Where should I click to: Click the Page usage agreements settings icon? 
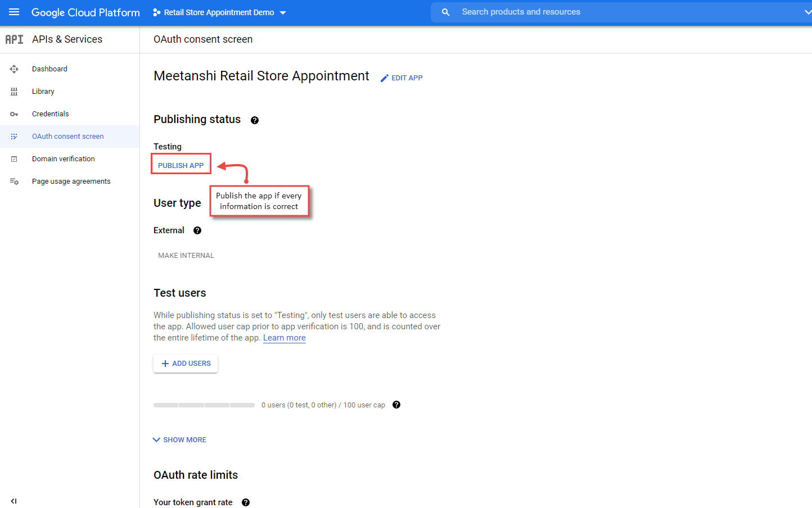[14, 182]
